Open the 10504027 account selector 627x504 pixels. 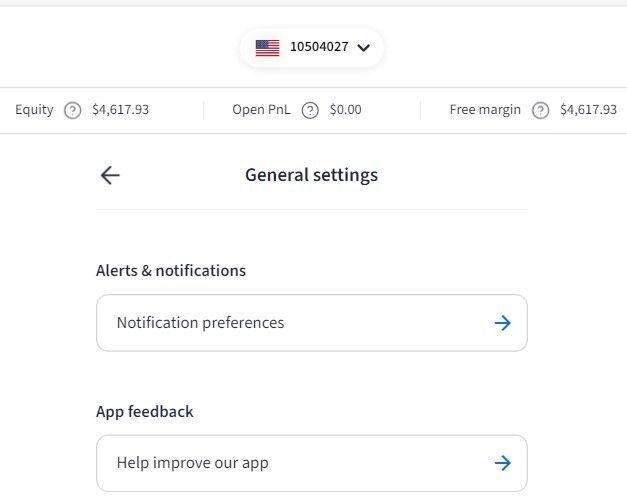click(312, 48)
